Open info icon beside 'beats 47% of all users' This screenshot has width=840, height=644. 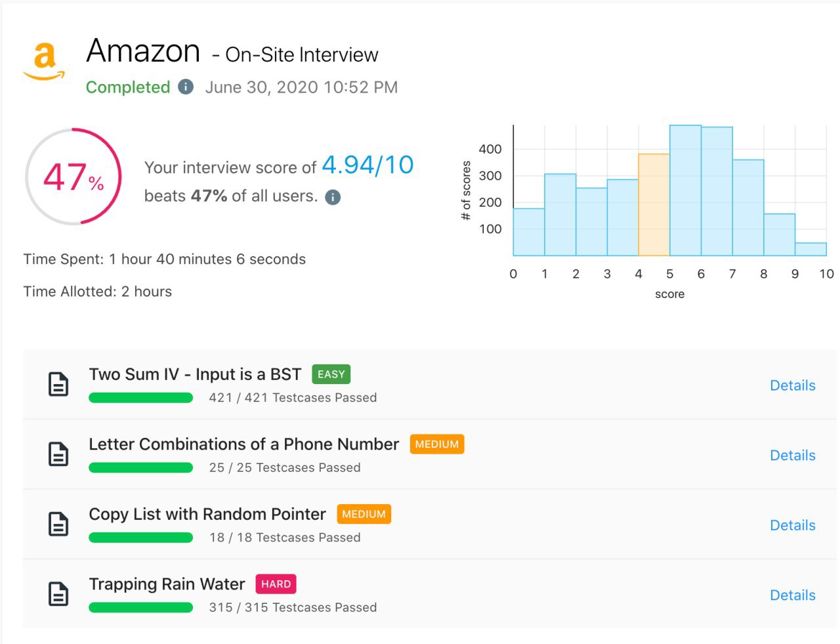tap(333, 197)
